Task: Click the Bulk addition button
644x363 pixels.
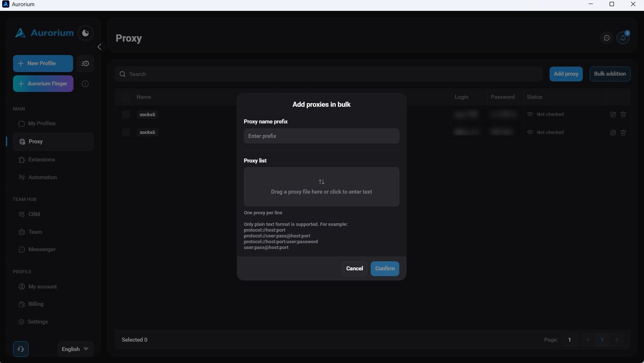Action: pos(610,74)
